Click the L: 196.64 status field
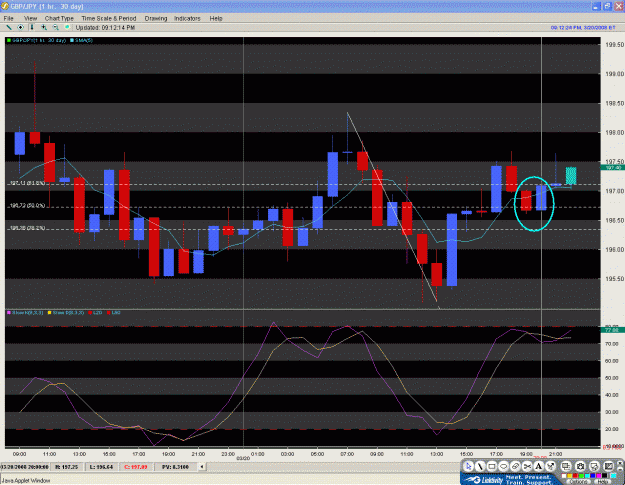The height and width of the screenshot is (485, 625). point(101,467)
